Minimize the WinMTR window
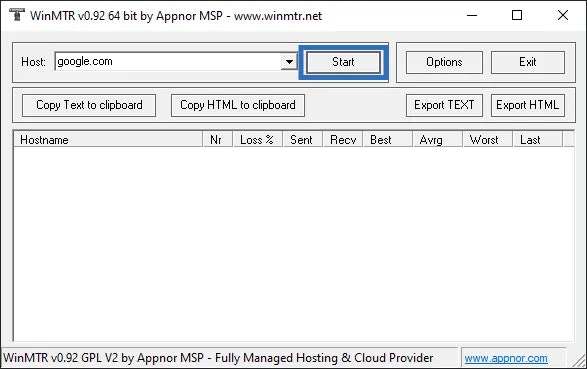The width and height of the screenshot is (587, 369). [x=472, y=15]
